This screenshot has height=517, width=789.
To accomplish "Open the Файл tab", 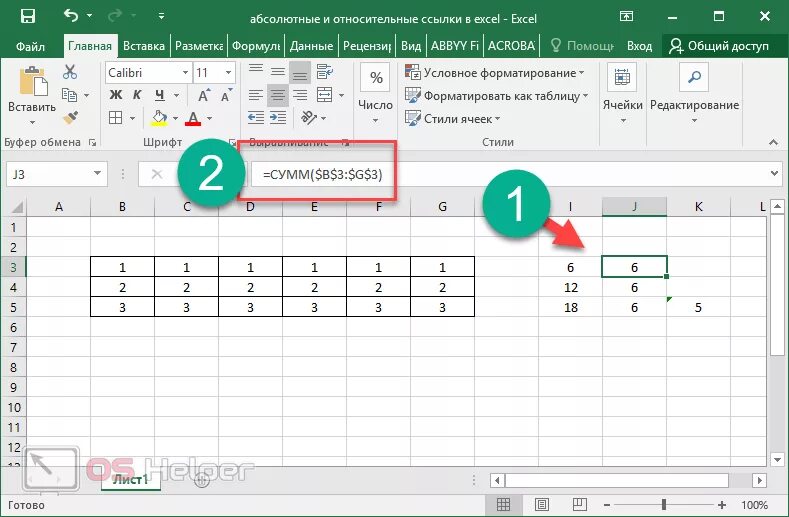I will tap(30, 46).
